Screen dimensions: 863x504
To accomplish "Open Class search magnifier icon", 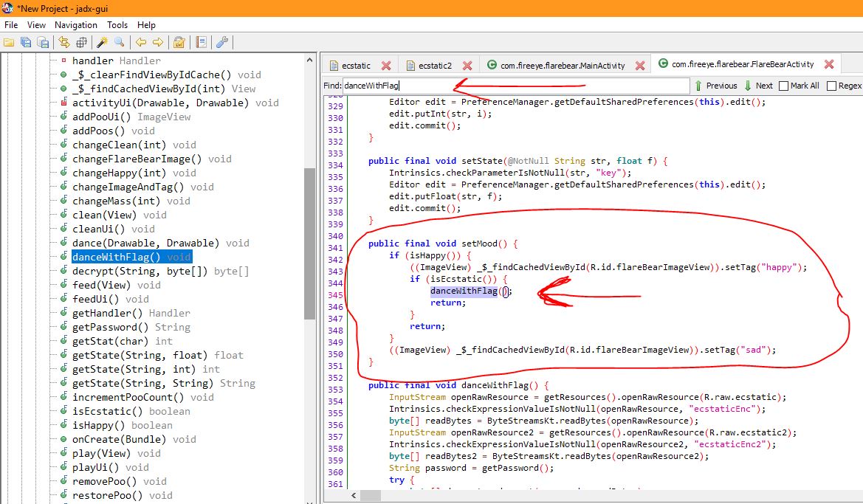I will click(119, 42).
